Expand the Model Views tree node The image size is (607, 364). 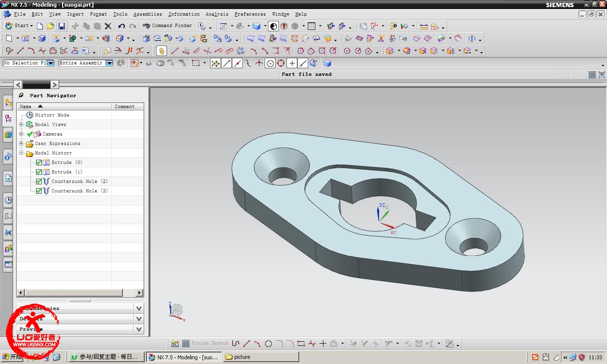(x=21, y=125)
